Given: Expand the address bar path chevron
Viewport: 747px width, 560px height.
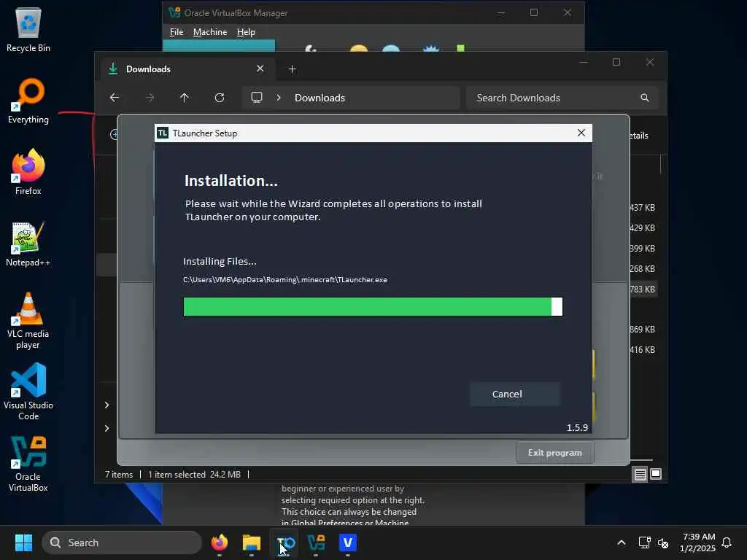Looking at the screenshot, I should (279, 98).
